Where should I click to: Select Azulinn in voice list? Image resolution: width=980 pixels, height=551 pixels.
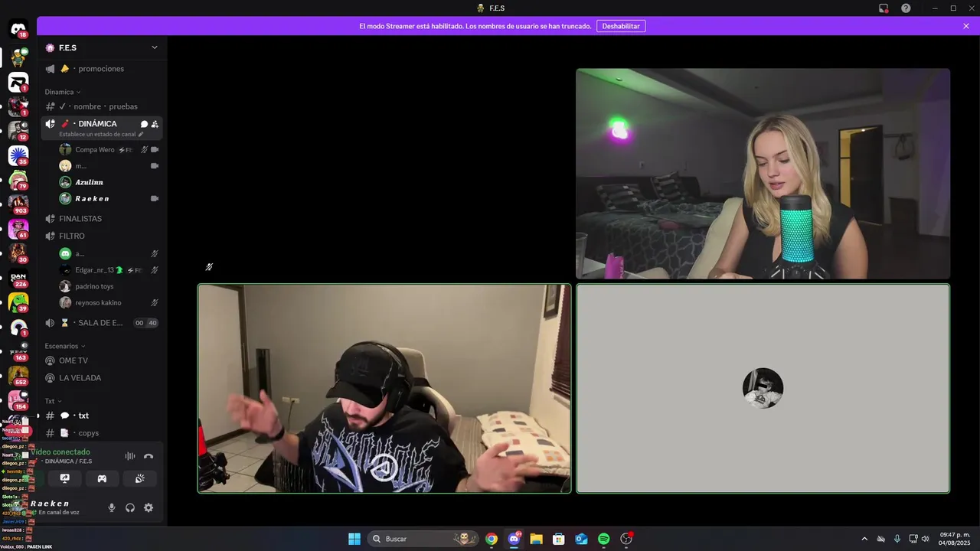tap(109, 182)
